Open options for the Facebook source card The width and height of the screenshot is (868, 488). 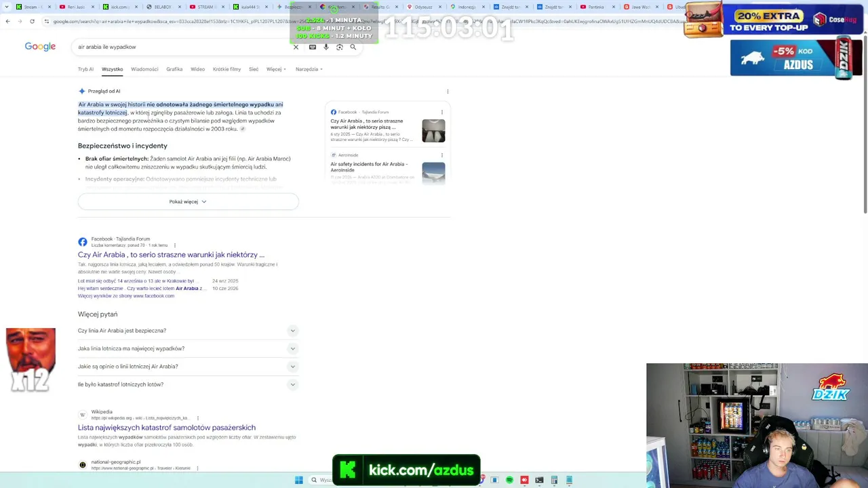click(x=442, y=112)
